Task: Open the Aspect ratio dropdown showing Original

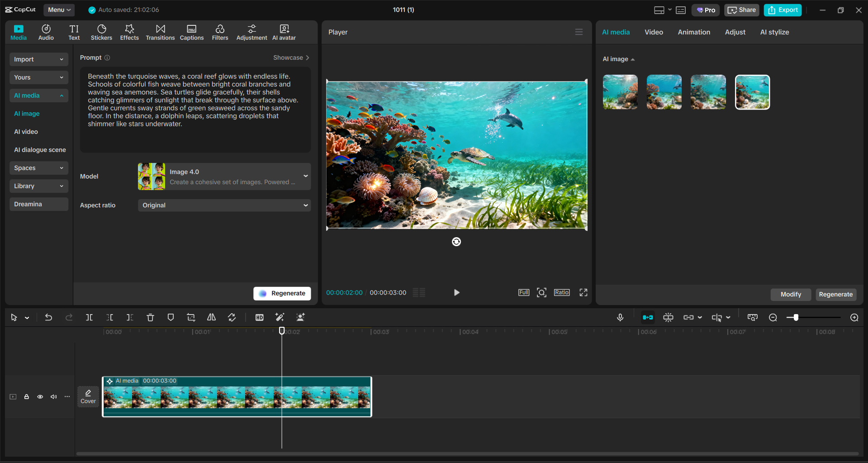Action: (x=224, y=205)
